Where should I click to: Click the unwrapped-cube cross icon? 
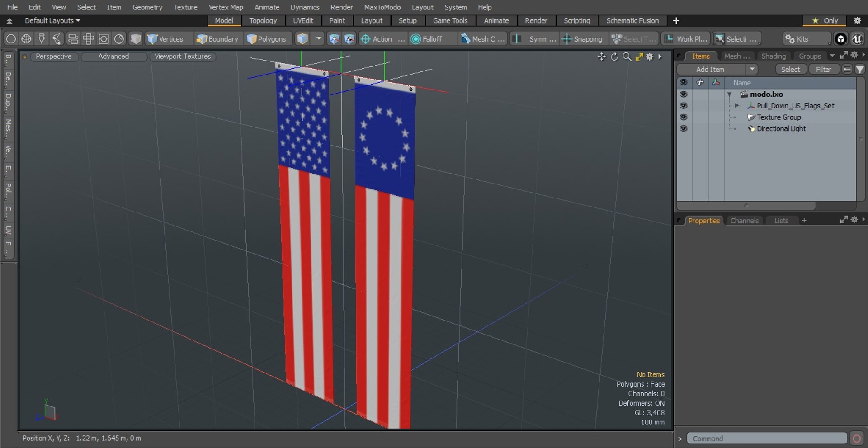pyautogui.click(x=88, y=39)
